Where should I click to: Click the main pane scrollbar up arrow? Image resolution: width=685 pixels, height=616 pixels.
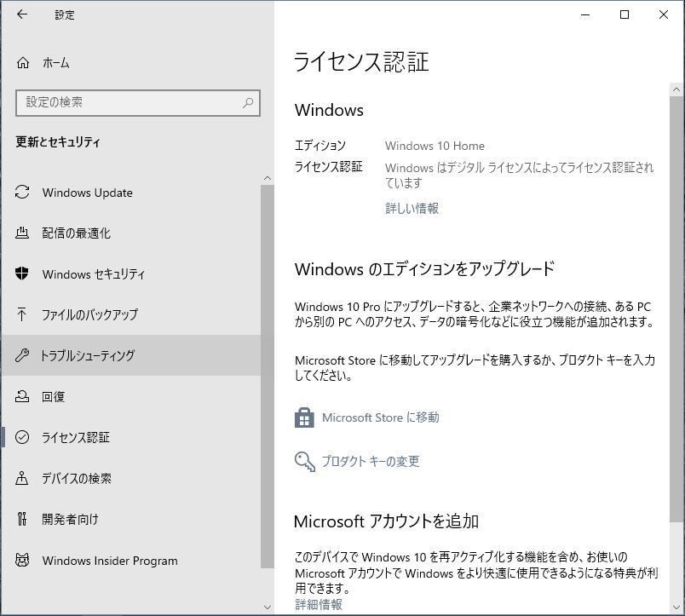pyautogui.click(x=676, y=89)
